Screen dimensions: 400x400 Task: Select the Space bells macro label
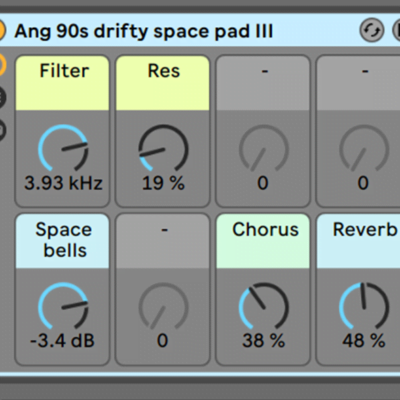62,241
